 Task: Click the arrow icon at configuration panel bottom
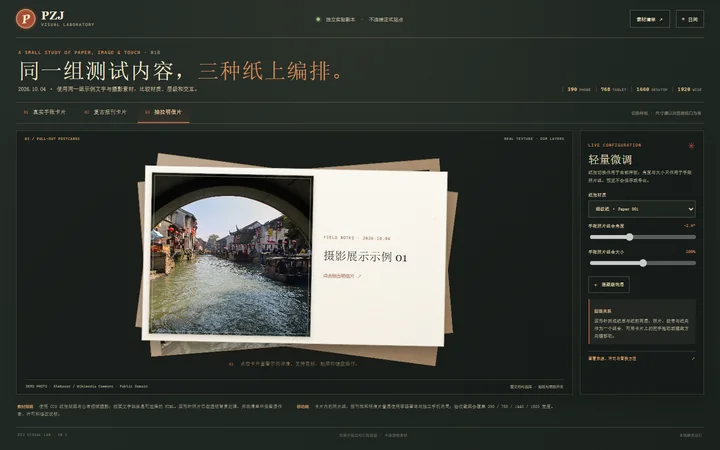click(693, 359)
